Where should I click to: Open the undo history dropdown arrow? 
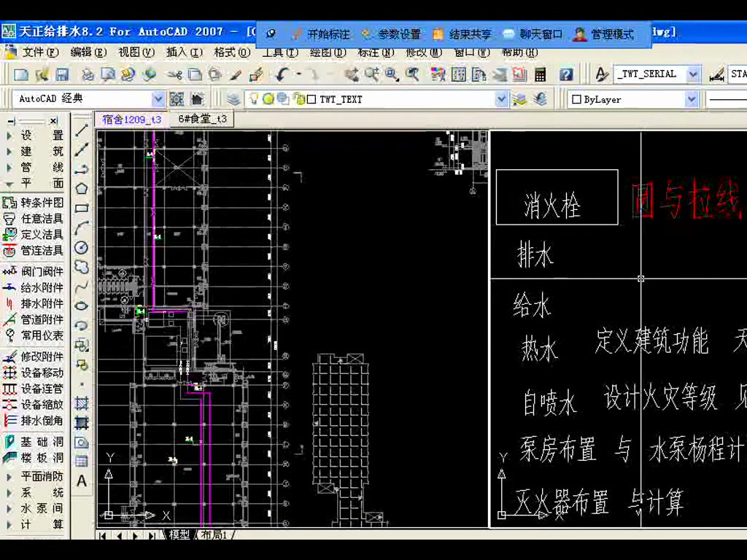point(298,74)
